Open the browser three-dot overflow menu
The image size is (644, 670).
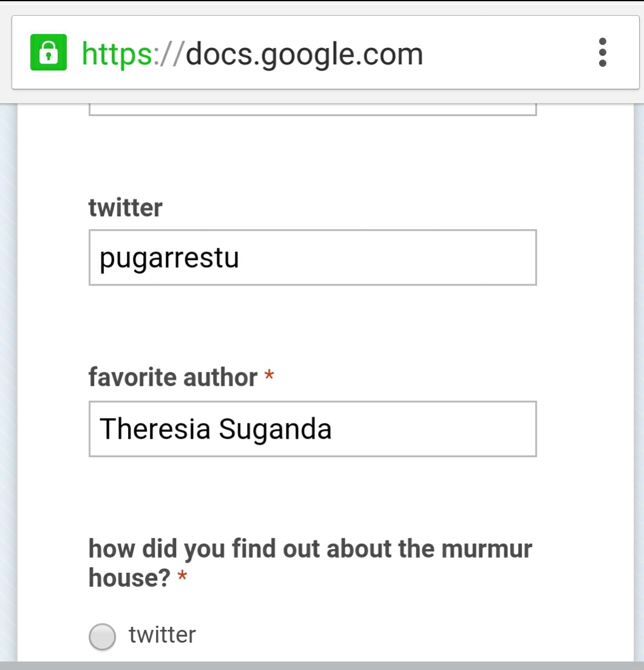click(x=602, y=52)
